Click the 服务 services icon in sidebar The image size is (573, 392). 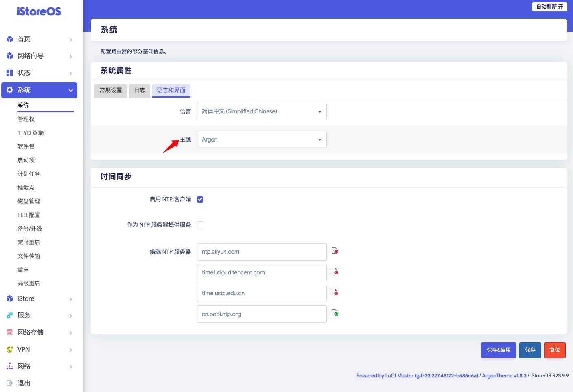tap(9, 316)
